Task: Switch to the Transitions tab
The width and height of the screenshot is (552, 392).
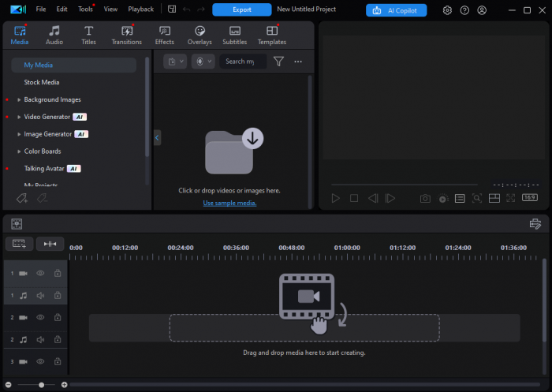Action: [x=126, y=35]
